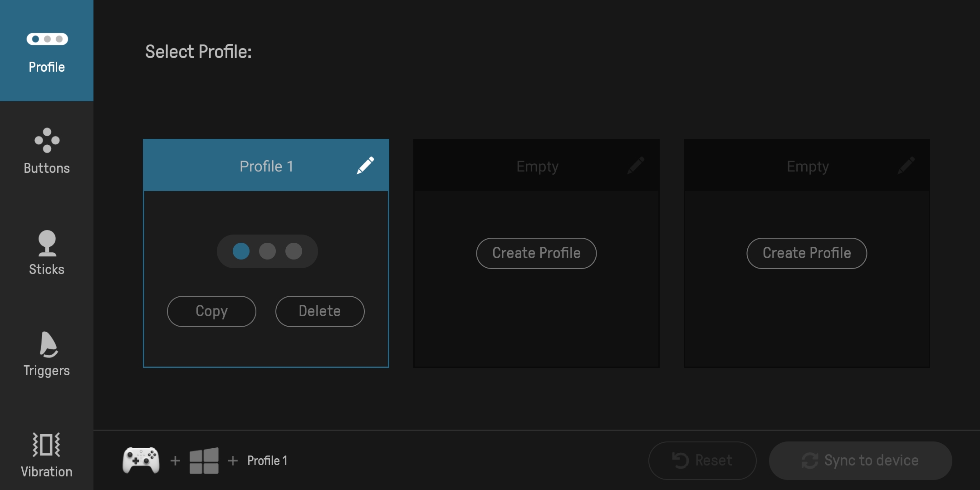Select the third indicator dot in Profile 1
980x490 pixels.
click(x=294, y=251)
